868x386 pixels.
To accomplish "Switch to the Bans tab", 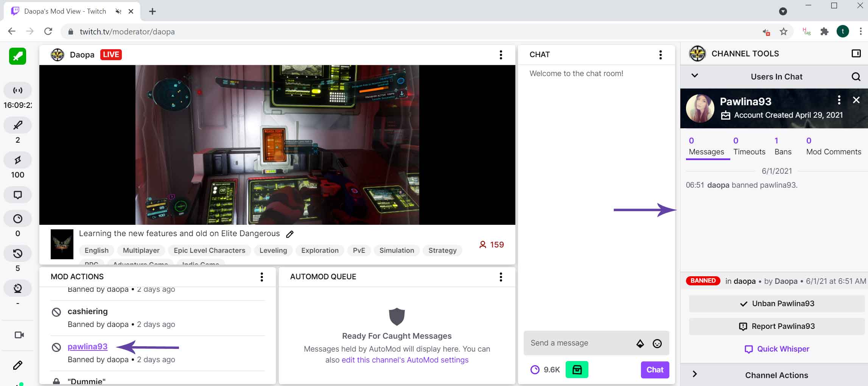I will coord(782,146).
